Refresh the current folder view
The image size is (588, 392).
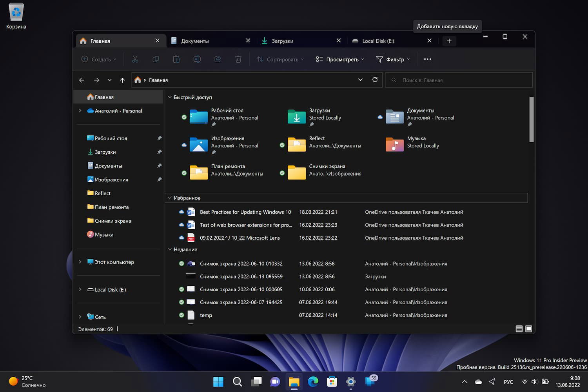[x=375, y=80]
